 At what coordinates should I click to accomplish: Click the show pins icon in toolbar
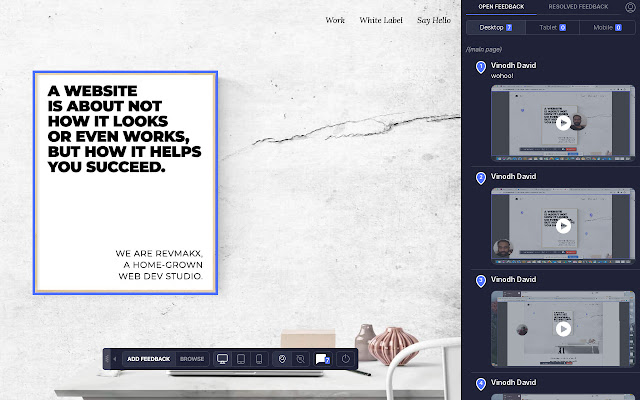282,359
